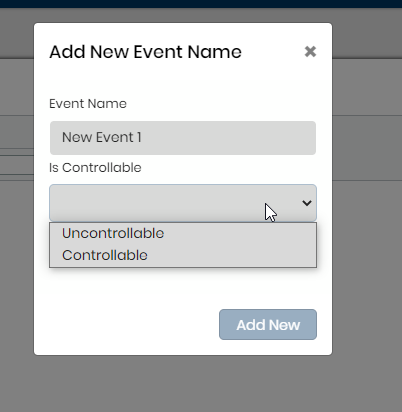402x412 pixels.
Task: Collapse the Is Controllable combo box
Action: [x=183, y=203]
